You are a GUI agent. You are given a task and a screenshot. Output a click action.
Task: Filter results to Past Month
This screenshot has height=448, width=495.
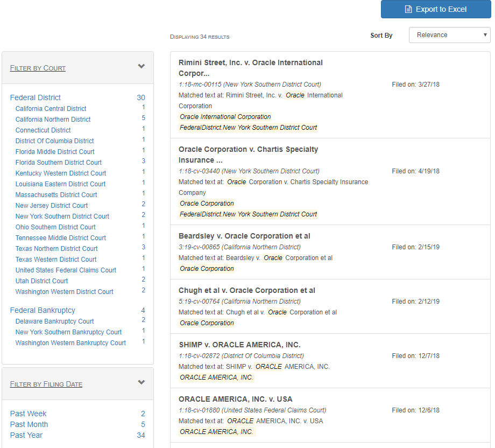pyautogui.click(x=29, y=424)
